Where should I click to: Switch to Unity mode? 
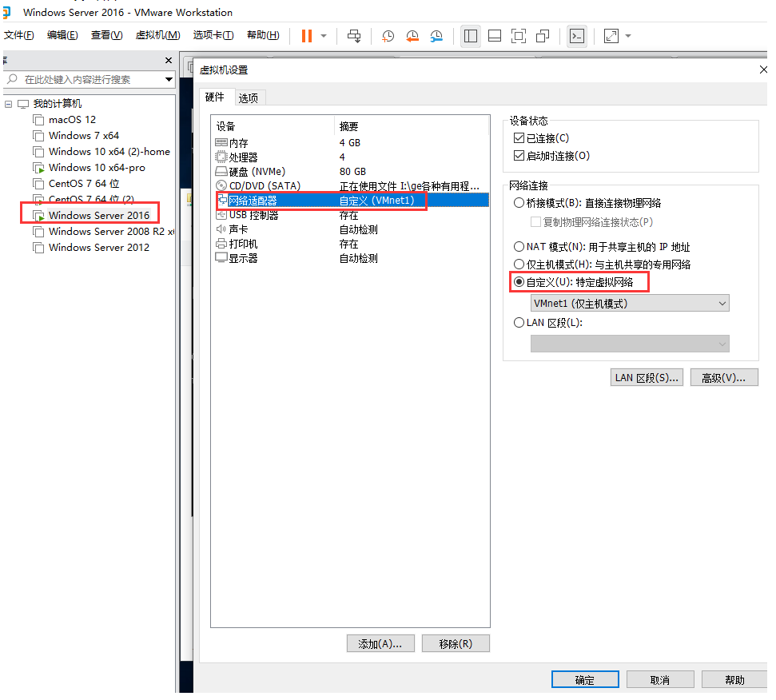tap(543, 36)
